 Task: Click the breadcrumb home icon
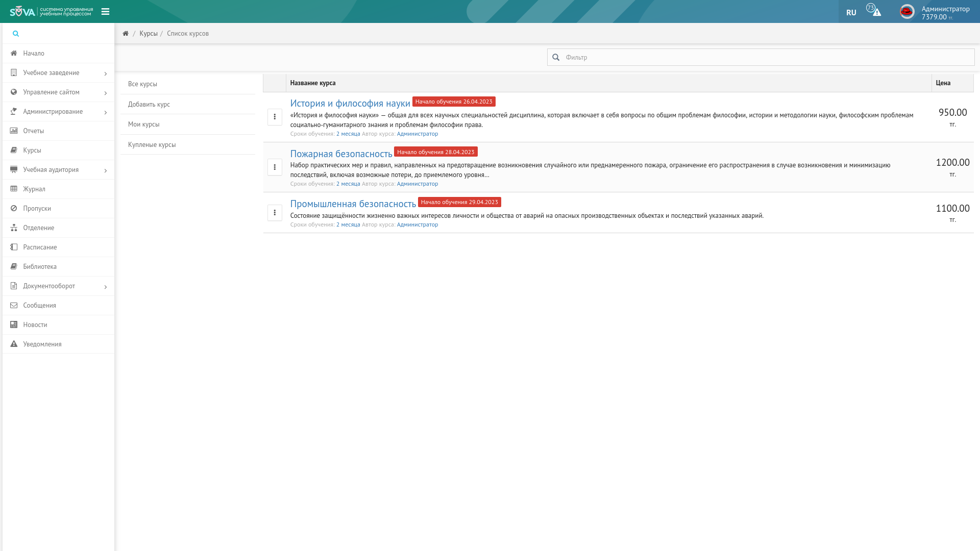(126, 34)
